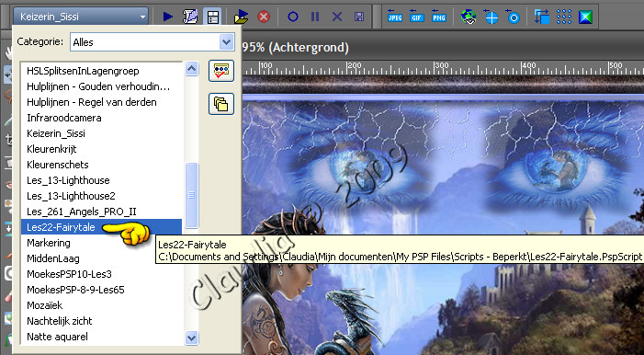Choose Les_13-Lighthouse script
Viewport: 644px width, 355px height.
[x=101, y=180]
